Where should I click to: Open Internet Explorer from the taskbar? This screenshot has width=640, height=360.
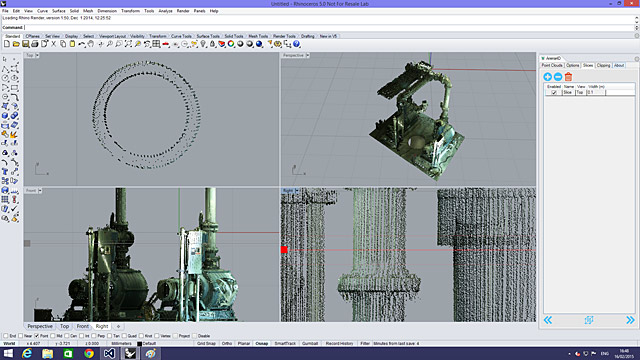(27, 353)
